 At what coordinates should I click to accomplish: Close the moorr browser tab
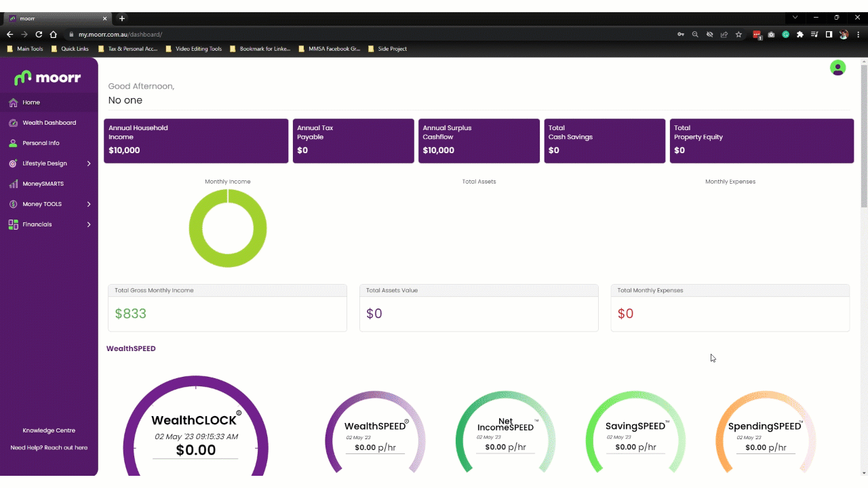105,18
